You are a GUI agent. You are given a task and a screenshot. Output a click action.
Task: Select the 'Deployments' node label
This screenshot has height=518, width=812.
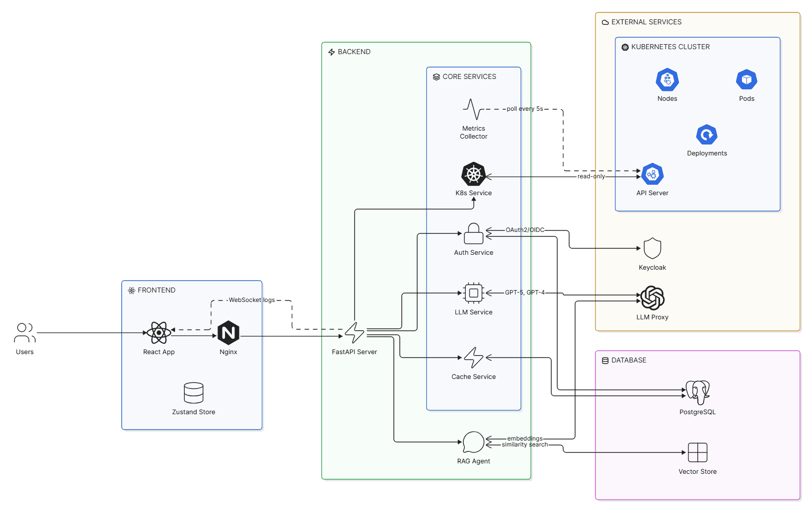click(x=707, y=153)
